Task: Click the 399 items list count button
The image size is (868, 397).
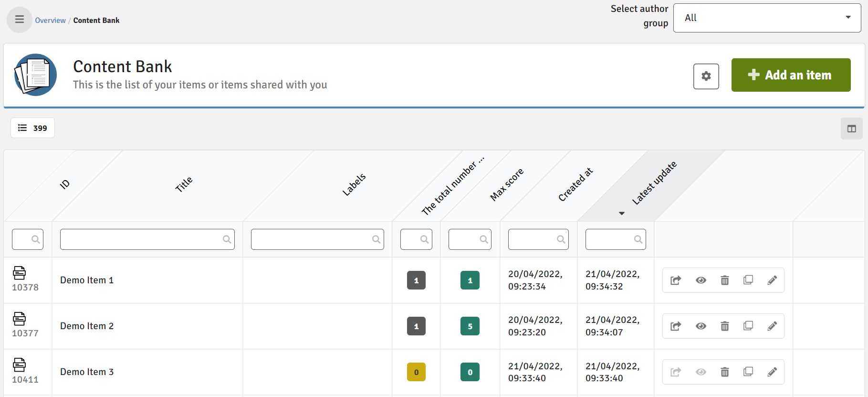Action: (32, 128)
